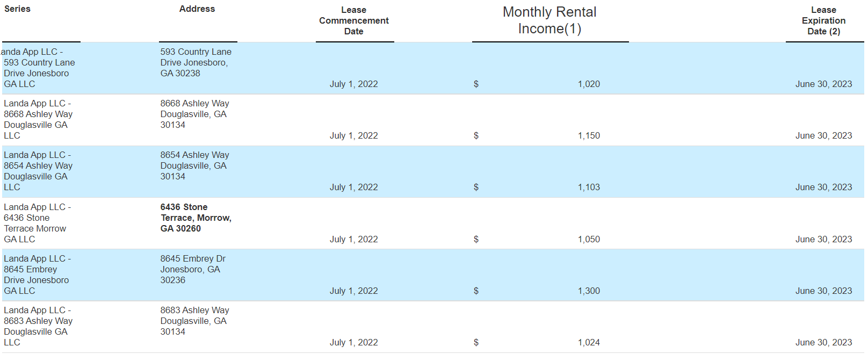Select address 8668 Ashley Way Douglasville, GA 30134
The image size is (868, 361).
(x=195, y=114)
